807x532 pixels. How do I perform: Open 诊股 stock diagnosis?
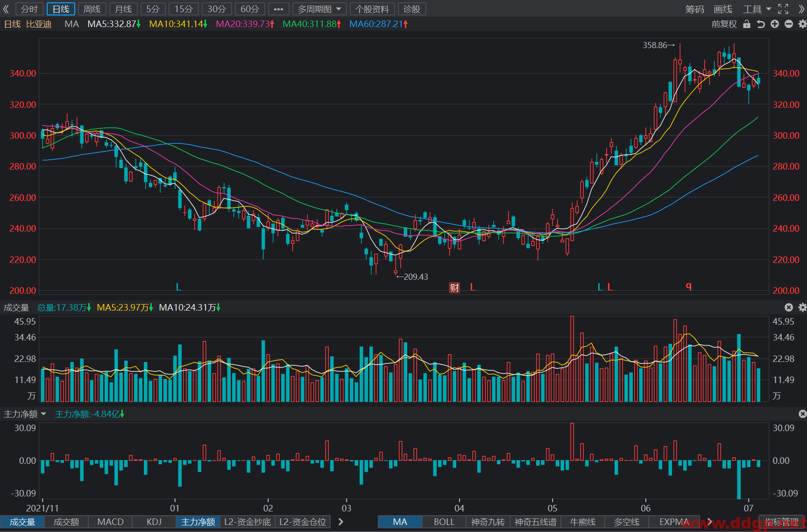[412, 9]
